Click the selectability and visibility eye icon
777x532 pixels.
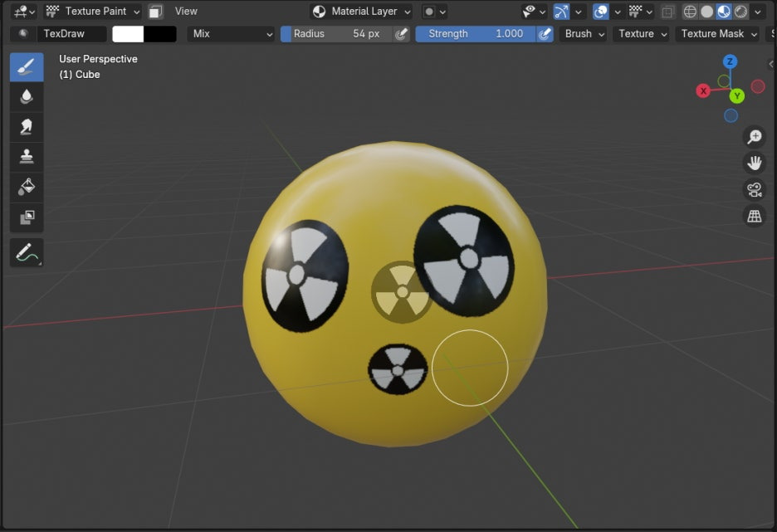[529, 12]
